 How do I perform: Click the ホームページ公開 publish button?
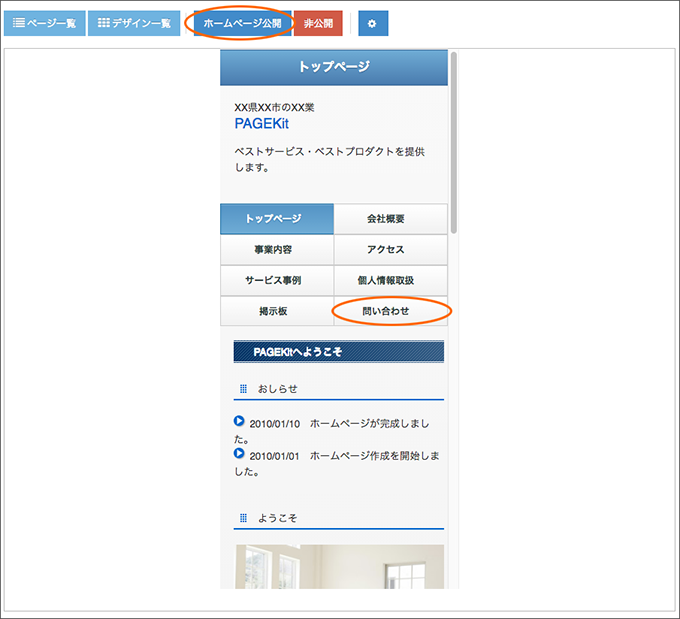tap(242, 23)
